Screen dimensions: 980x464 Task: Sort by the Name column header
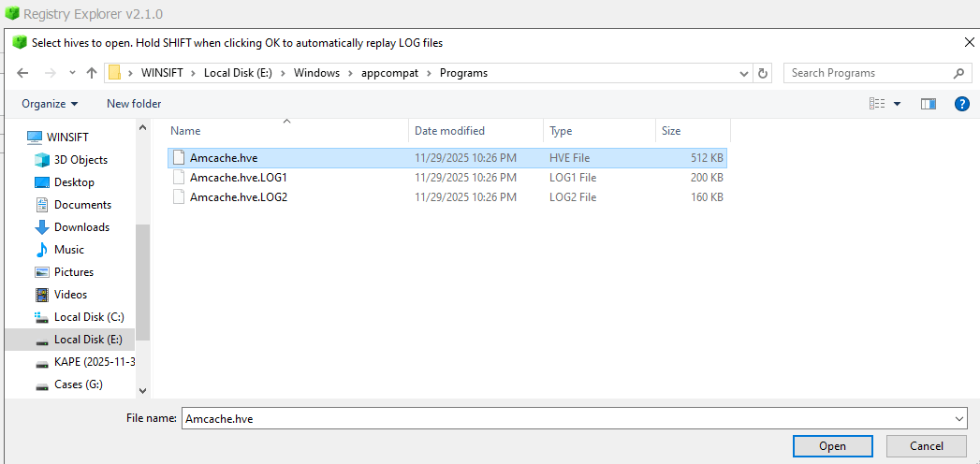coord(286,131)
